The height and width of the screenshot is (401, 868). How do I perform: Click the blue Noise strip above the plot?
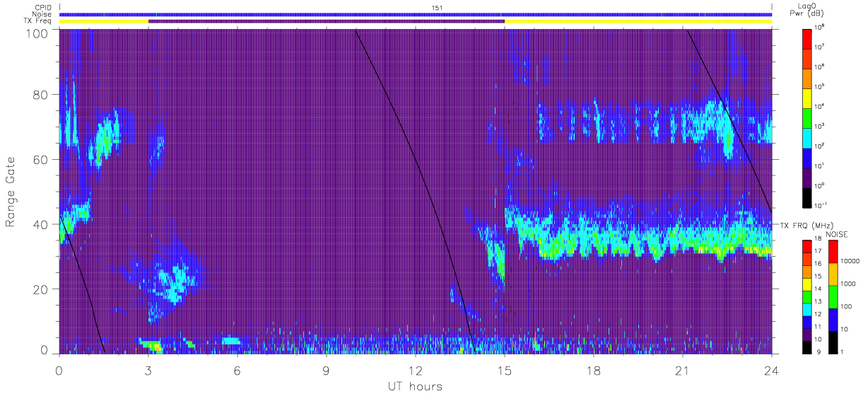click(x=416, y=14)
